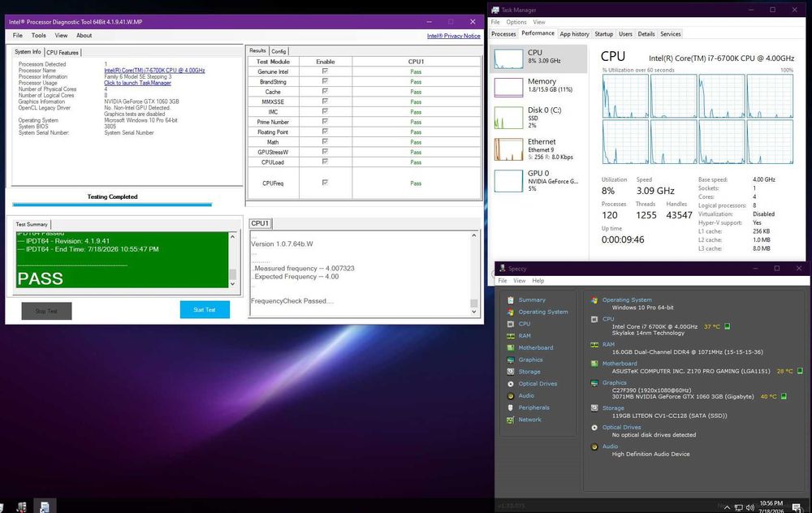Screen dimensions: 812x513
Task: Click the Operating System heading icon in Speccy summary
Action: tap(594, 300)
